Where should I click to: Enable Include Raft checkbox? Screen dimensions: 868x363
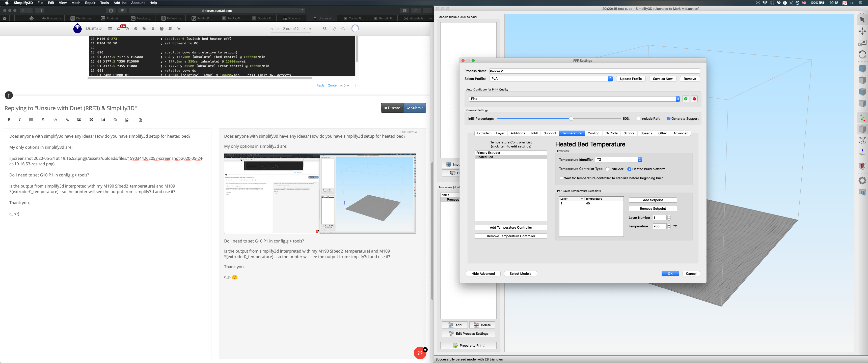[639, 118]
